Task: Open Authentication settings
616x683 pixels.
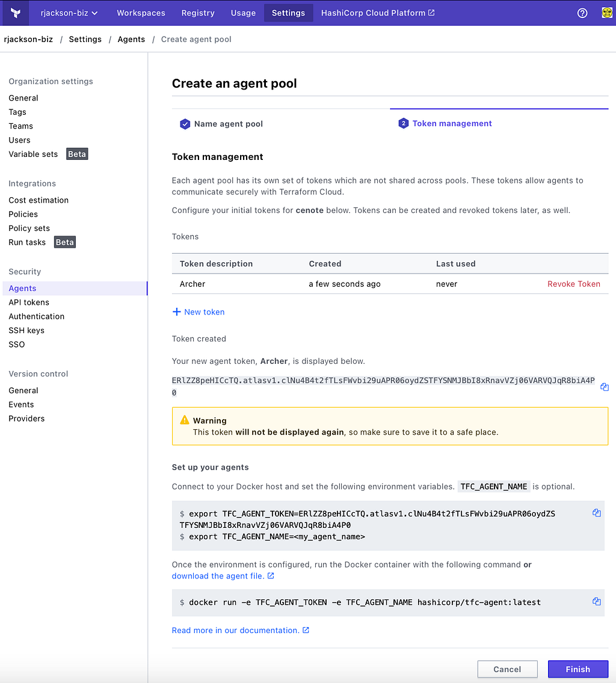Action: (x=37, y=316)
